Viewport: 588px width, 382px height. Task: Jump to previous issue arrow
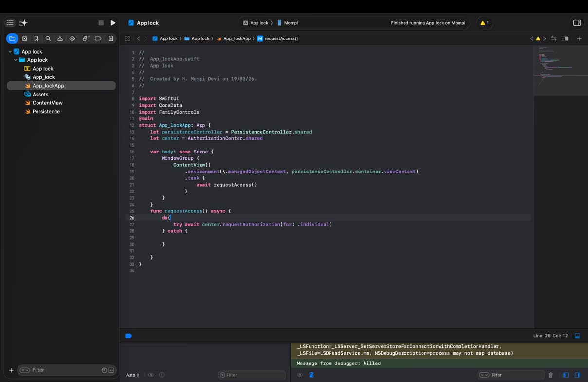click(x=532, y=38)
